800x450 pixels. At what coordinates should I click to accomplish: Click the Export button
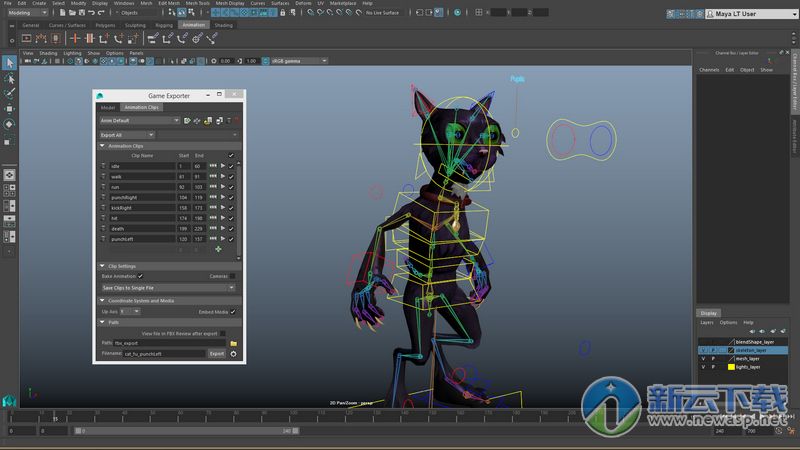point(217,354)
